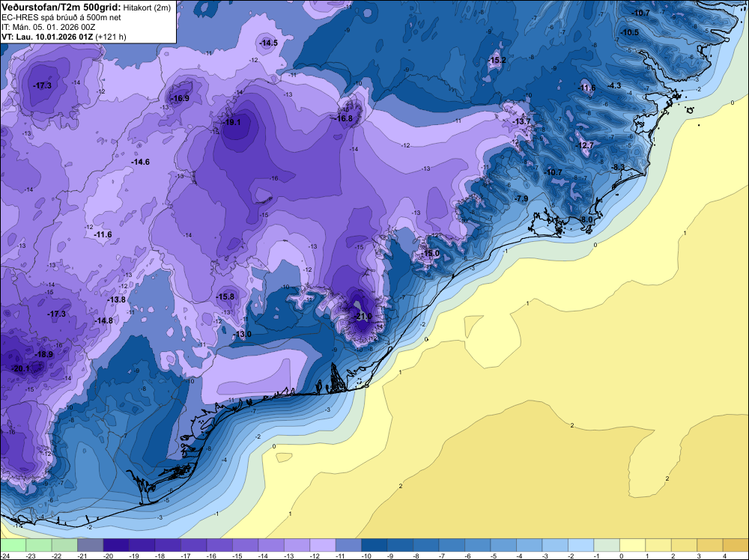Click the -14.5 temperature label
Screen dimensions: 749x560
tap(268, 43)
